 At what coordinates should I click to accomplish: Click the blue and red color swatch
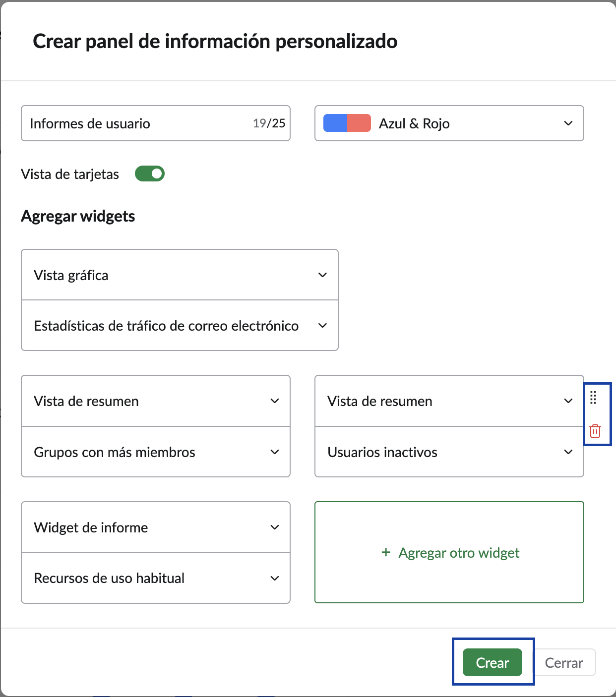[347, 123]
